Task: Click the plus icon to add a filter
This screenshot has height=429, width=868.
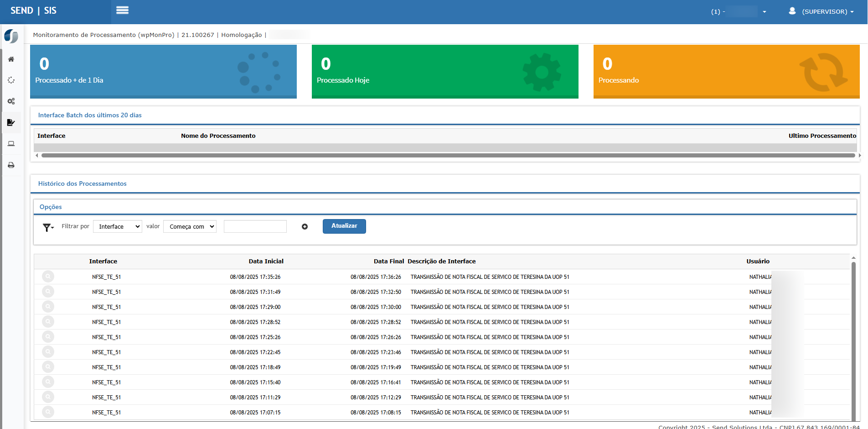Action: 305,227
